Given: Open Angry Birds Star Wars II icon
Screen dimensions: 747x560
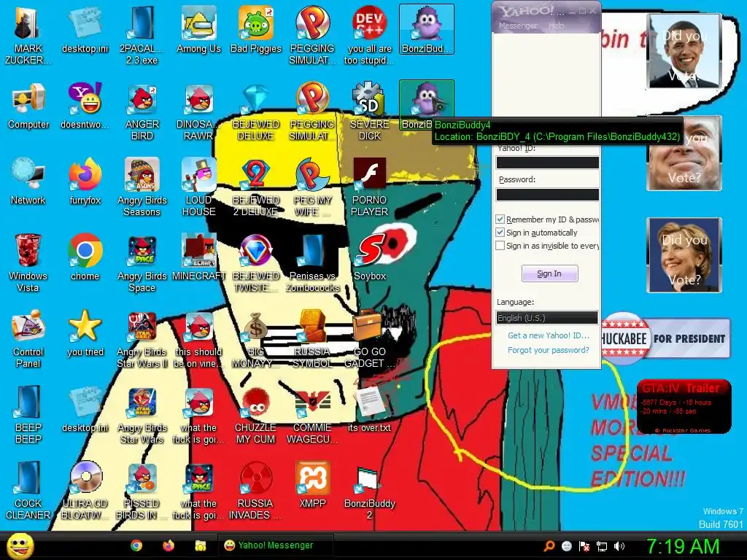Looking at the screenshot, I should pos(142,338).
